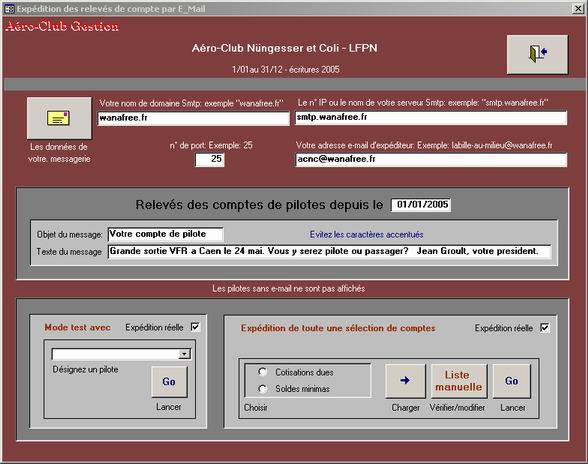Screen dimensions: 588x464
Task: Click the Objet du message field
Action: click(165, 234)
